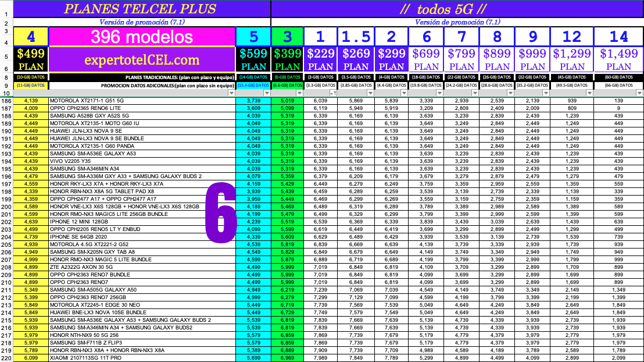Select the 'IPHONE 12 MINI 128GB' cell
The height and width of the screenshot is (362, 644).
(142, 222)
